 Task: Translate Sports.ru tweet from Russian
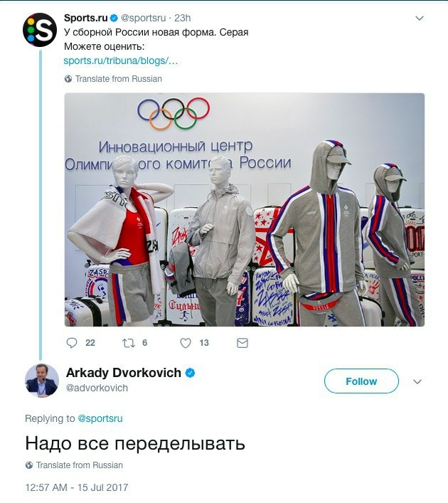click(118, 79)
